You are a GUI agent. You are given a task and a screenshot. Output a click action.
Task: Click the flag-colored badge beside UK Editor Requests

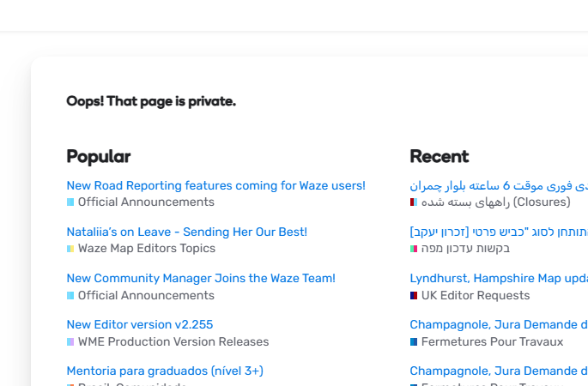click(414, 295)
